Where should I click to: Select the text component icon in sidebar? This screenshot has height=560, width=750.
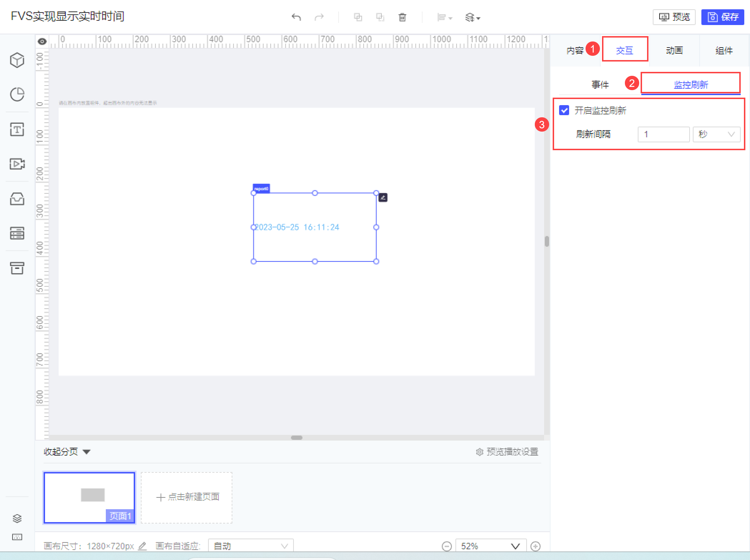tap(17, 129)
